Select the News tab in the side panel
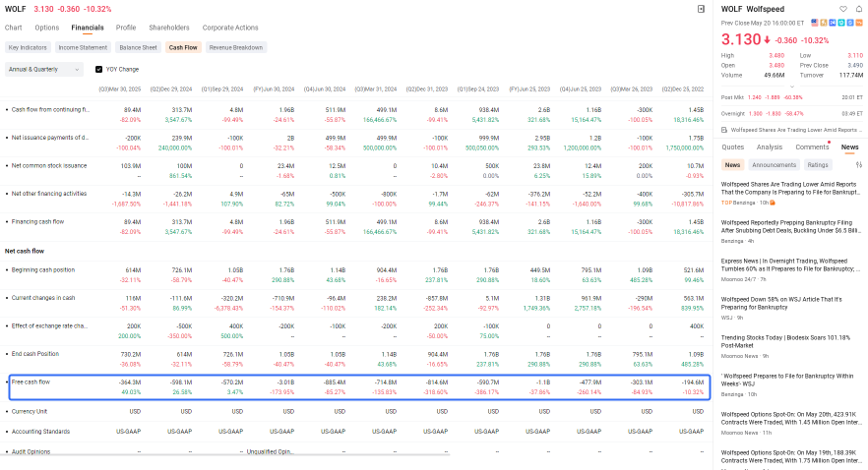The width and height of the screenshot is (868, 470). [x=849, y=147]
